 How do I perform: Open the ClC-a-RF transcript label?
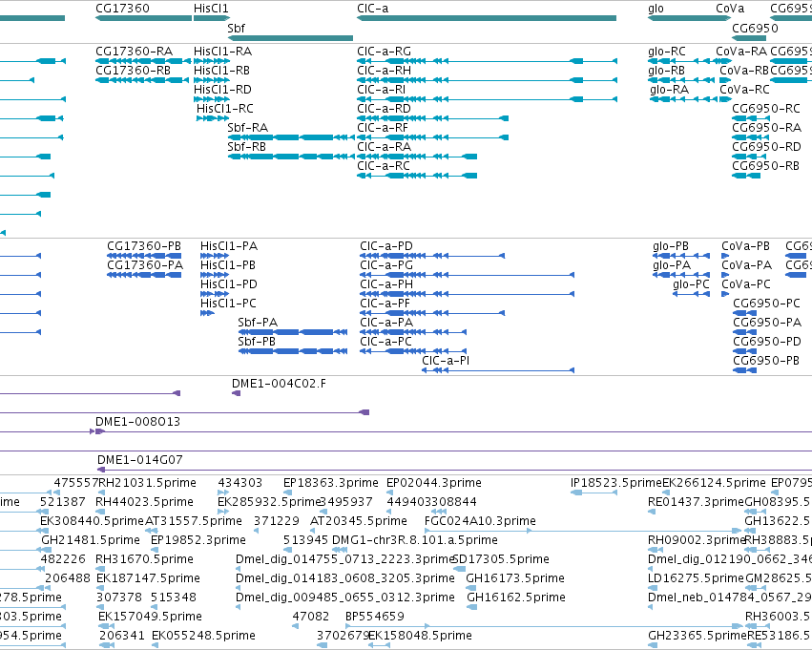tap(383, 128)
